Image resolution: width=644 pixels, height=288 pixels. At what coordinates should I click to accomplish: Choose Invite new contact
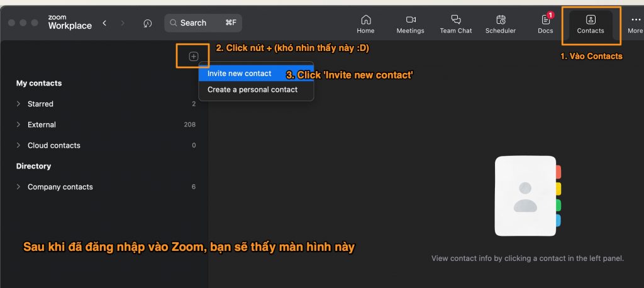pos(257,74)
